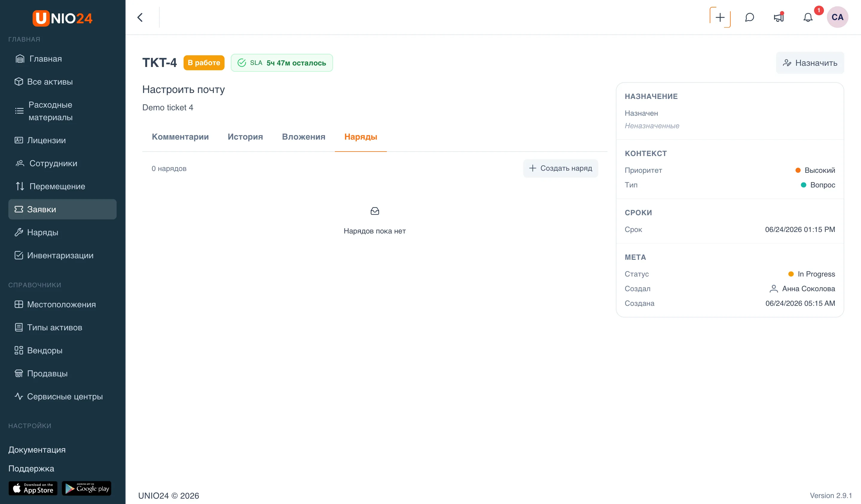This screenshot has height=504, width=861.
Task: Click the yellow In Progress status dot
Action: point(791,274)
